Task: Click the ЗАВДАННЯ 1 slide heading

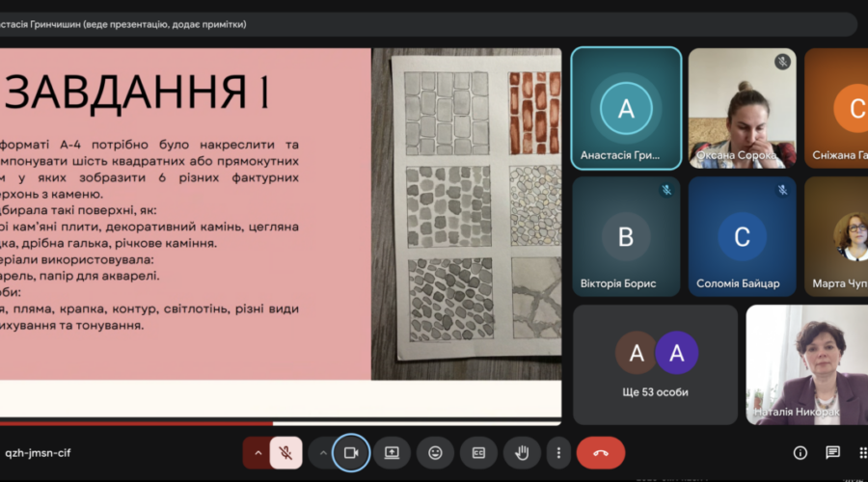Action: [x=136, y=92]
